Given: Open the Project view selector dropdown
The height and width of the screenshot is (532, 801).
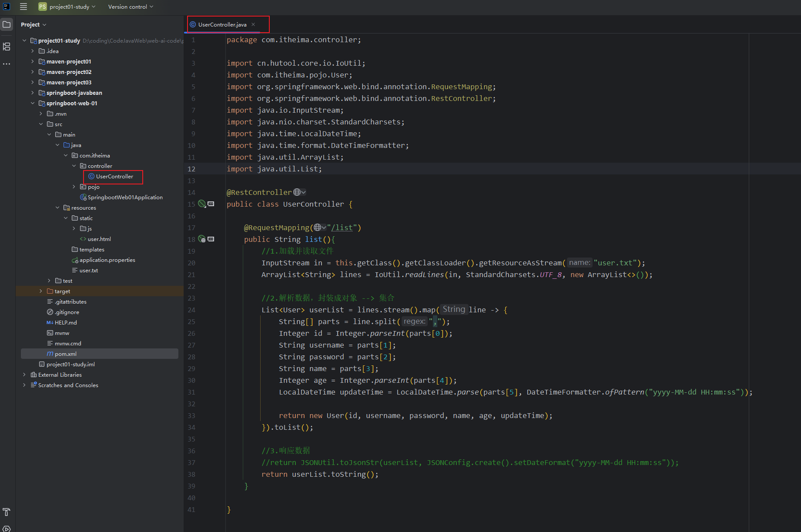Looking at the screenshot, I should pos(34,24).
